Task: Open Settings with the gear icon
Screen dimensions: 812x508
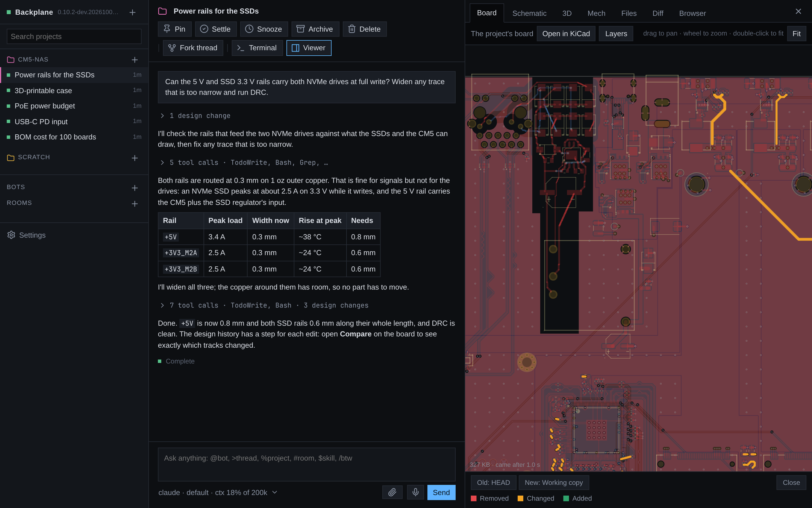Action: 26,235
